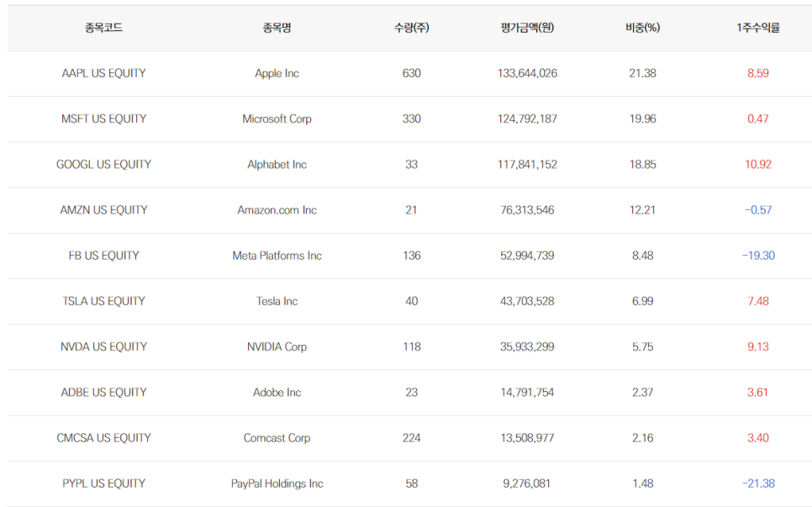Click the 비중(%) column header
This screenshot has width=812, height=507.
click(x=643, y=28)
